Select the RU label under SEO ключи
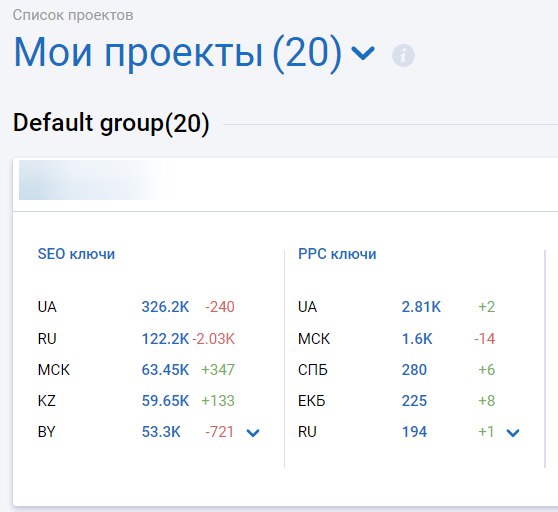The width and height of the screenshot is (558, 512). pos(47,339)
